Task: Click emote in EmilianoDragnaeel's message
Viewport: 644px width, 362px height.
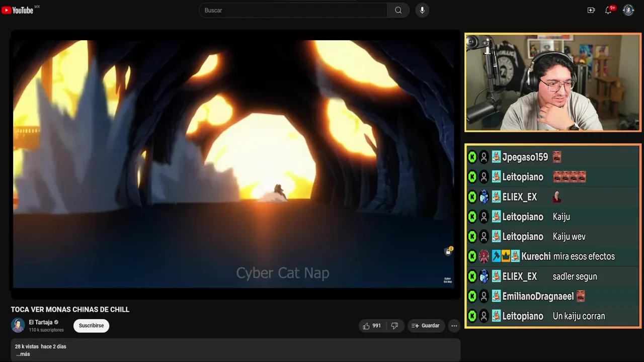Action: tap(581, 296)
